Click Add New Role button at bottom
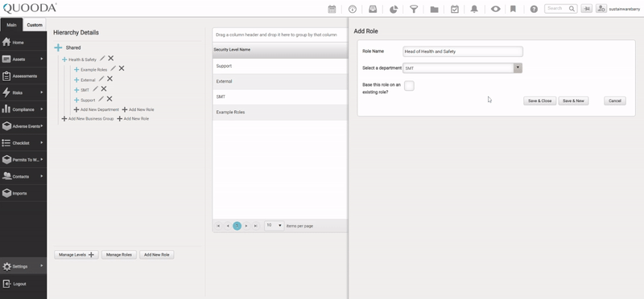This screenshot has height=299, width=644. pos(157,255)
